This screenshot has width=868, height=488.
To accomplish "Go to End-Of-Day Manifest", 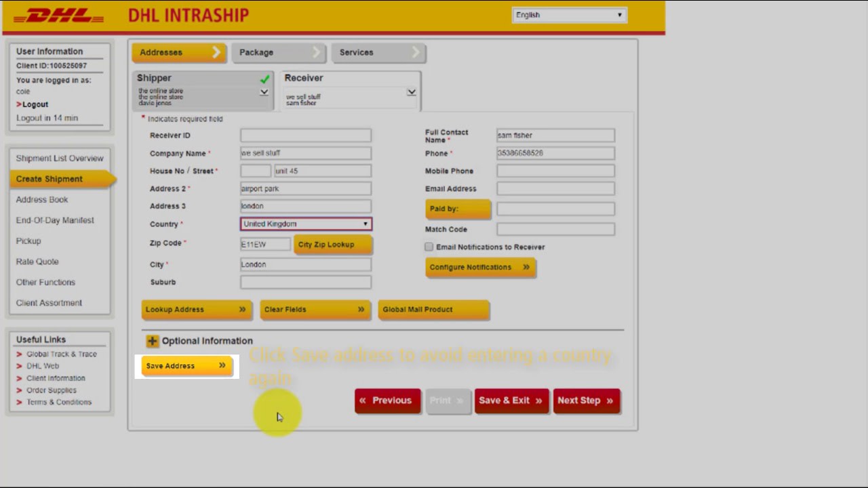I will pos(55,220).
